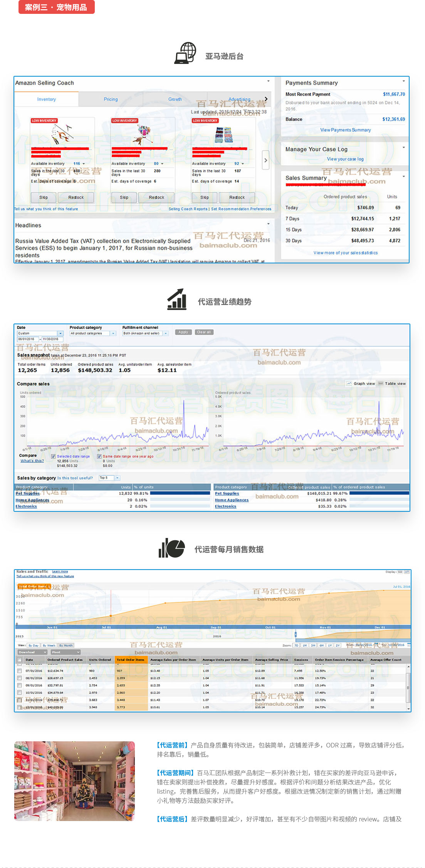Tick the checkbox for the 08/01/2016 row
Image resolution: width=425 pixels, height=868 pixels.
pyautogui.click(x=19, y=678)
